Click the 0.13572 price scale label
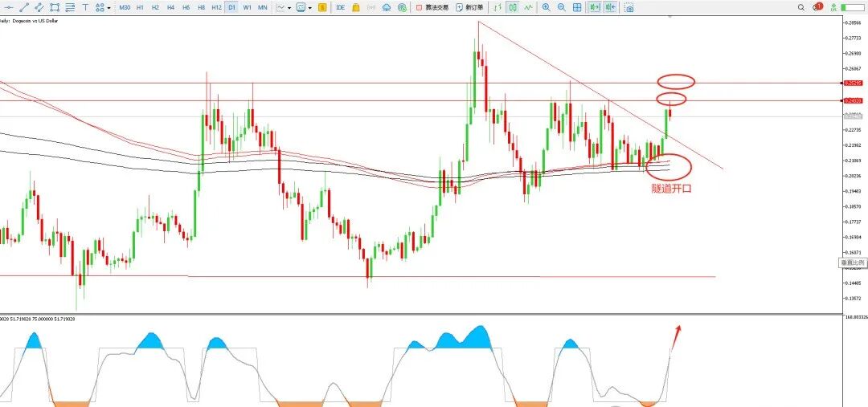 click(x=853, y=299)
